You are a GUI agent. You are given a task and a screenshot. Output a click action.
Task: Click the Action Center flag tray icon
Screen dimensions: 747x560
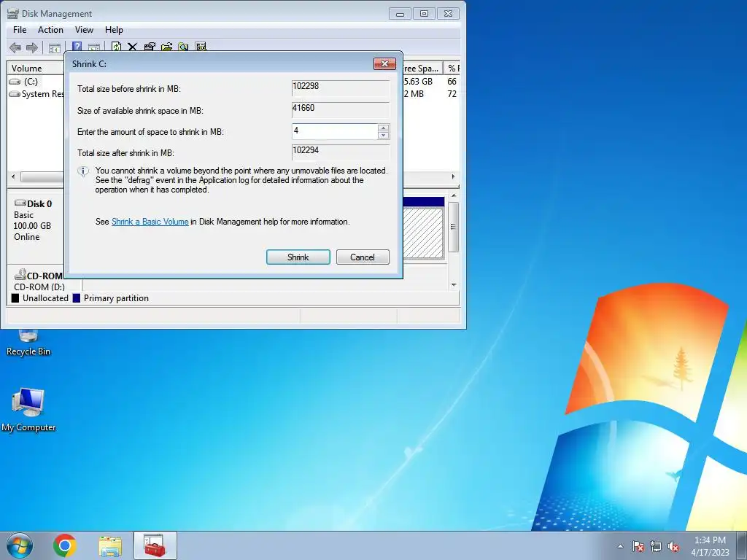pos(638,546)
